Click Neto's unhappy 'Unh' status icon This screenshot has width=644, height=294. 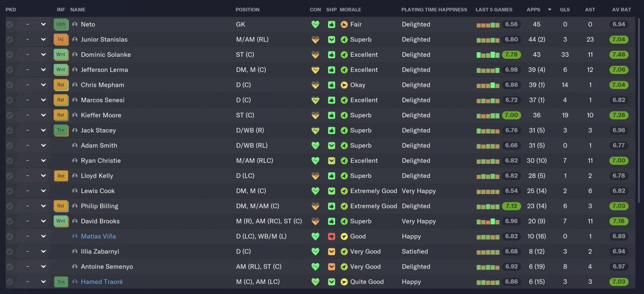tap(61, 24)
